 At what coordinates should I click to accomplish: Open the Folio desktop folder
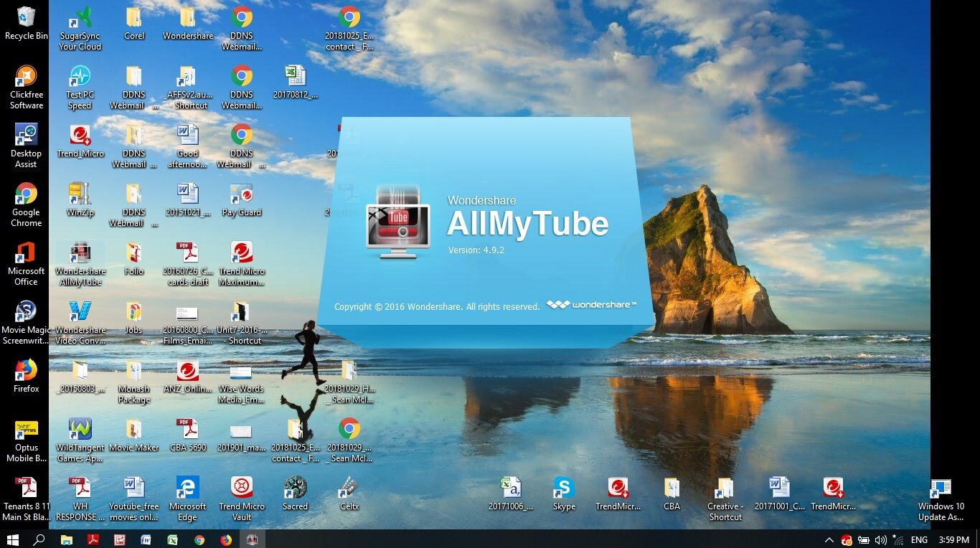pos(134,259)
